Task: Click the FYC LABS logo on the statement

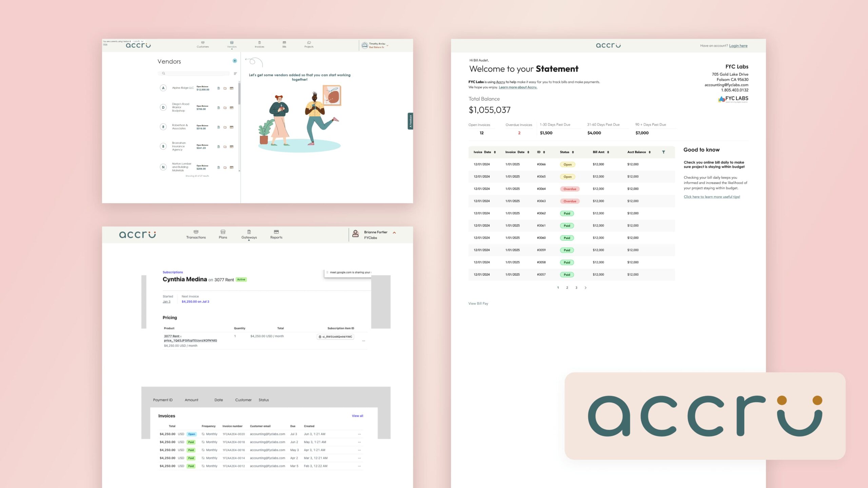Action: pyautogui.click(x=733, y=99)
